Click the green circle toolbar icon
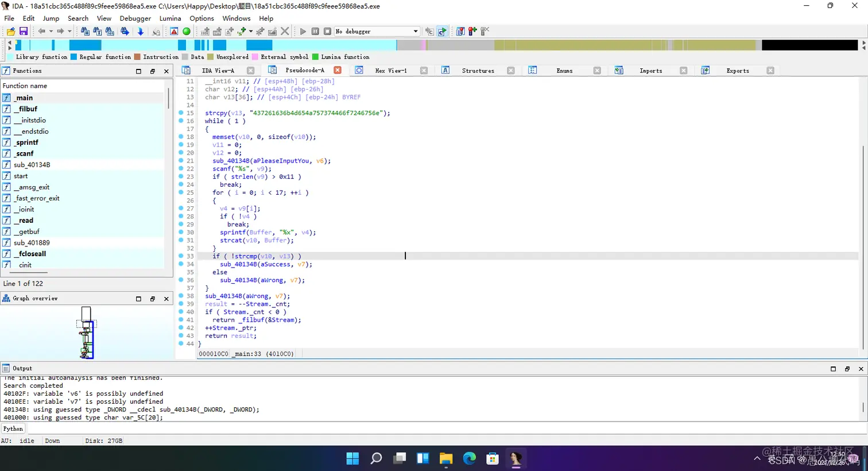Viewport: 868px width, 471px height. pyautogui.click(x=187, y=32)
